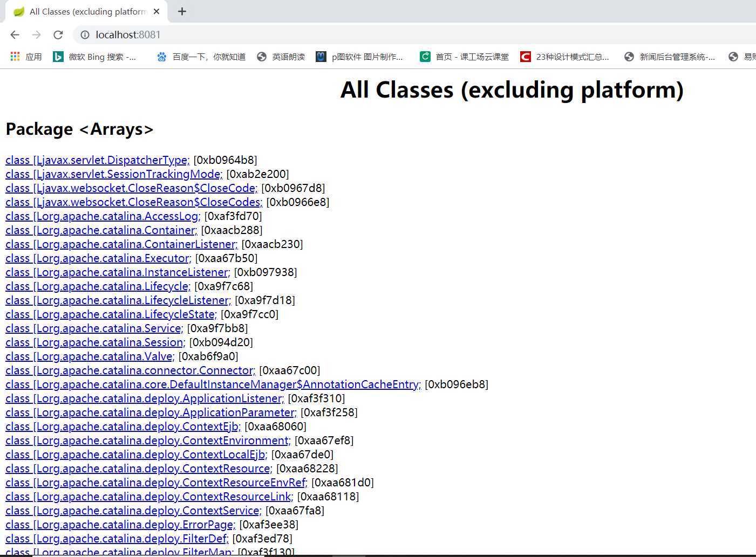Open the p图软件 图片制作 bookmark

(359, 57)
